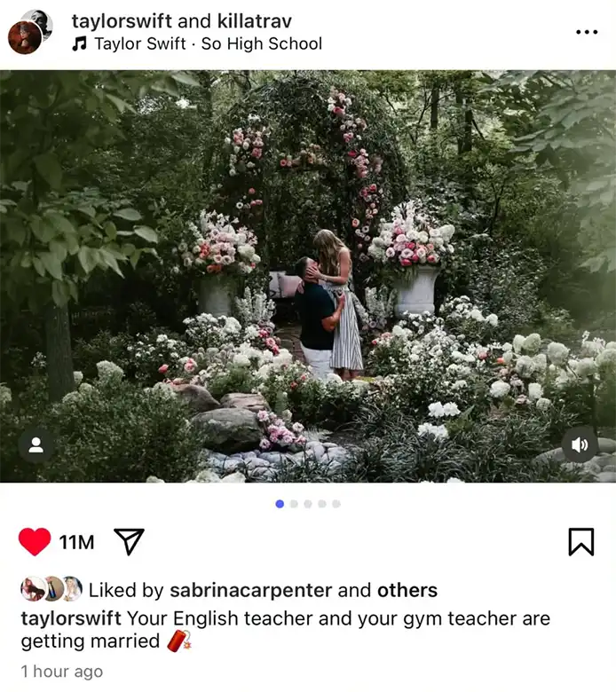The image size is (616, 692).
Task: Tap the 1 hour ago timestamp
Action: pos(62,672)
